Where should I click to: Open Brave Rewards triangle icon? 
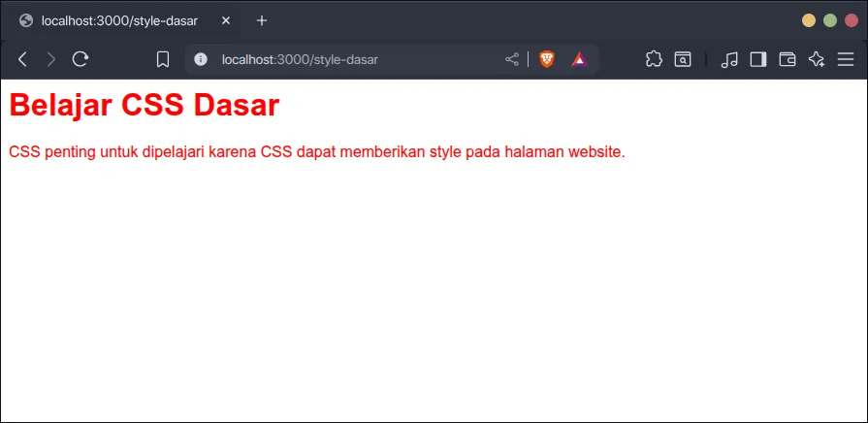[x=579, y=59]
